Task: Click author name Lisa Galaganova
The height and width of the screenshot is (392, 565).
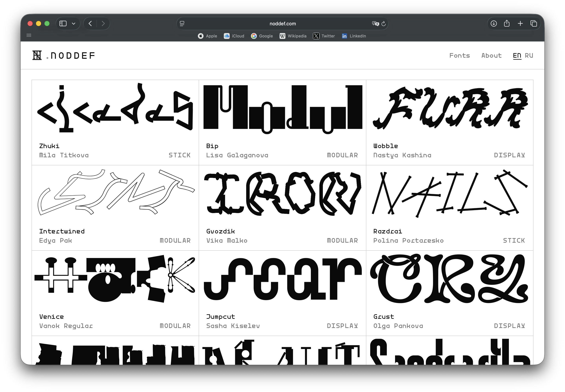Action: (x=237, y=155)
